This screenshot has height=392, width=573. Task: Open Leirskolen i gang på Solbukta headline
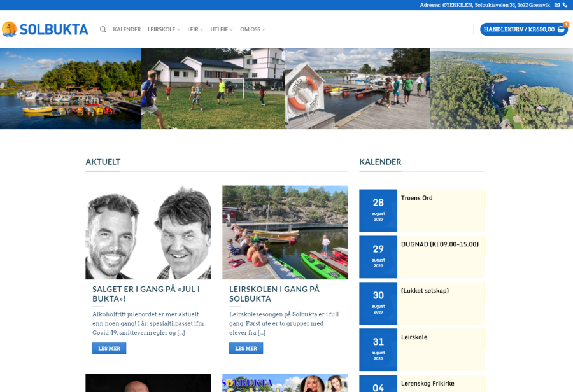tap(274, 293)
